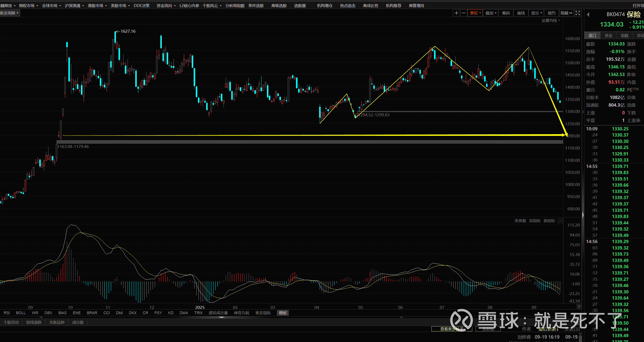The width and height of the screenshot is (644, 342).
Task: Click the double-arrow icon at time axis end
Action: click(x=579, y=307)
